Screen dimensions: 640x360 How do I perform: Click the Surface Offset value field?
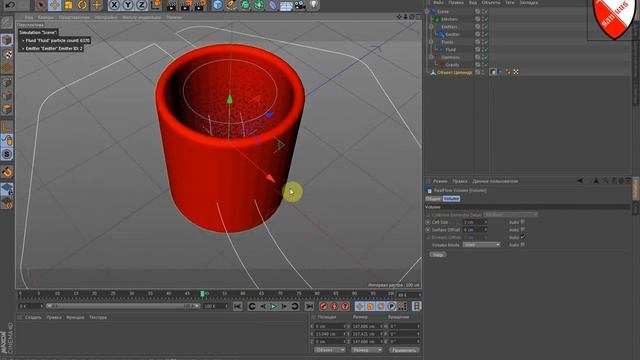point(473,230)
